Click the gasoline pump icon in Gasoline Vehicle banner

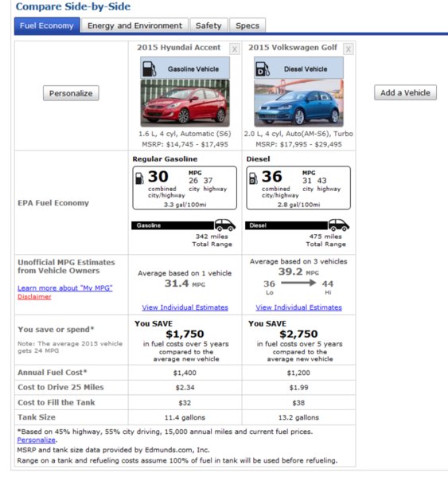coord(150,68)
